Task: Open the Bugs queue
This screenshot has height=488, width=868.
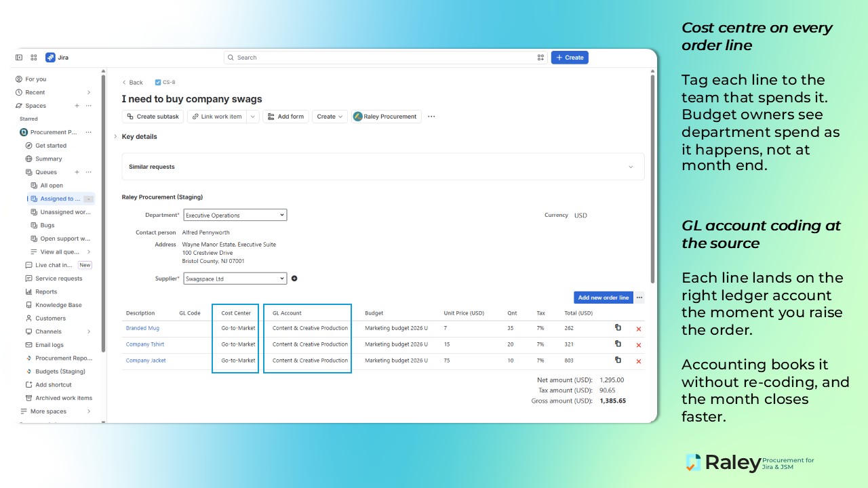Action: (47, 225)
